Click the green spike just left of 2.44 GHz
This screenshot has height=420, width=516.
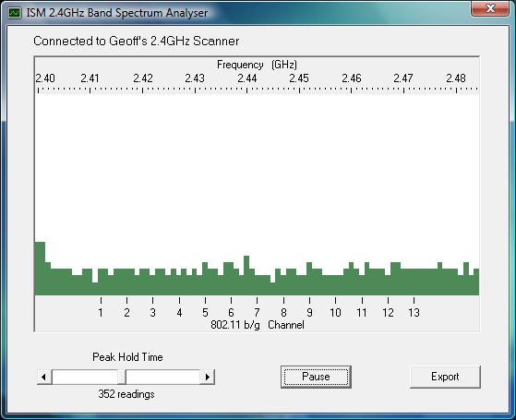tap(246, 275)
